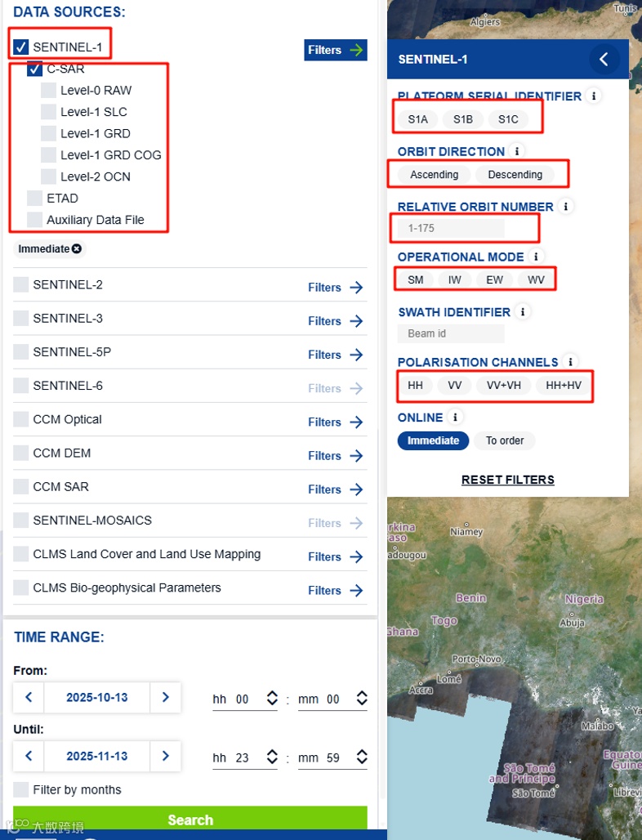Enable Level-1 GRD product checkbox
The image size is (642, 840).
(x=49, y=133)
